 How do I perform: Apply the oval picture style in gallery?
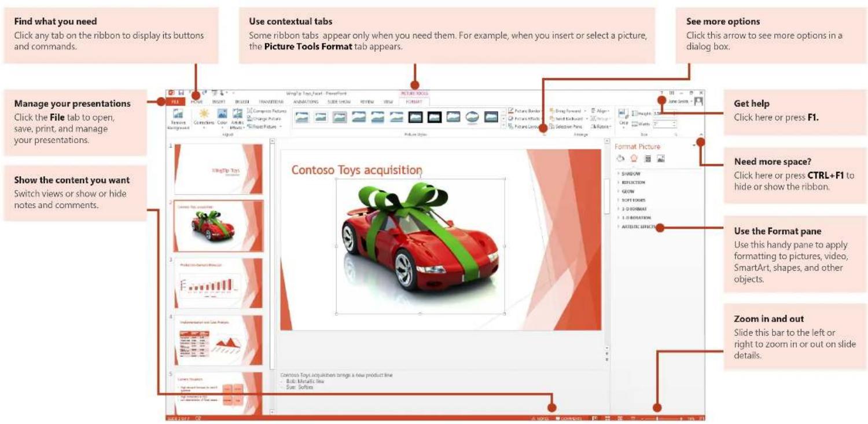472,117
